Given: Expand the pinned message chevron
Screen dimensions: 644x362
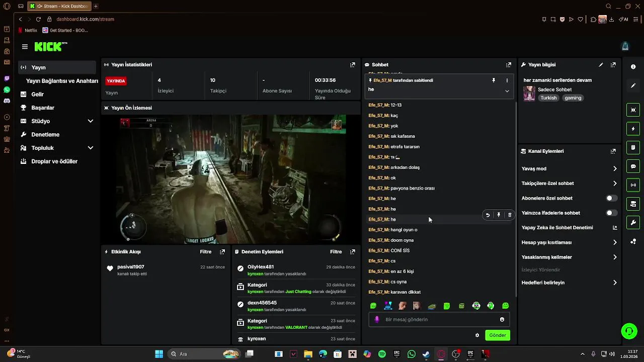Looking at the screenshot, I should [x=507, y=91].
